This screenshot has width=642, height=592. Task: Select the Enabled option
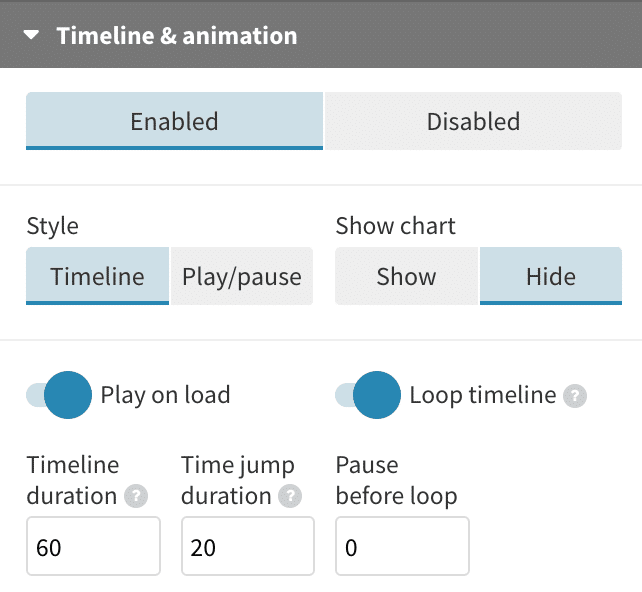[x=174, y=121]
